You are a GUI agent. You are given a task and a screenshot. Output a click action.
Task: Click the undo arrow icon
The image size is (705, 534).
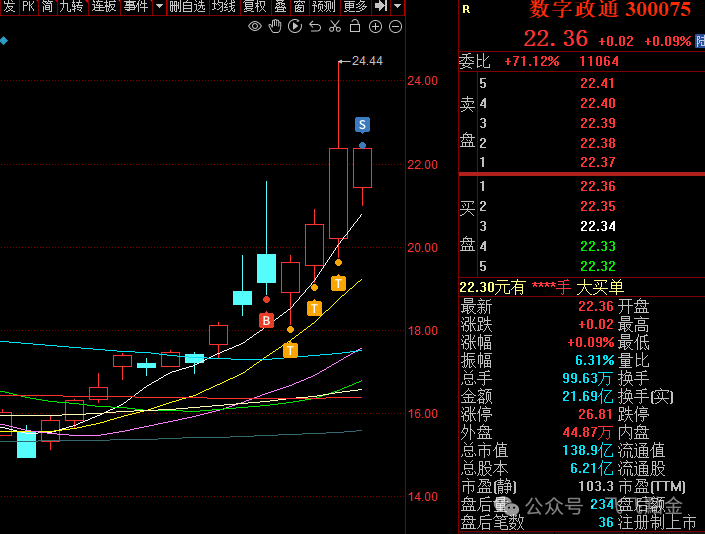[315, 27]
